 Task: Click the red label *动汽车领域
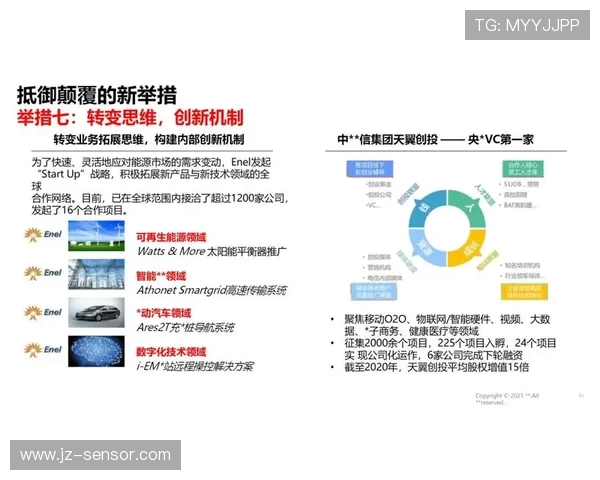click(164, 313)
